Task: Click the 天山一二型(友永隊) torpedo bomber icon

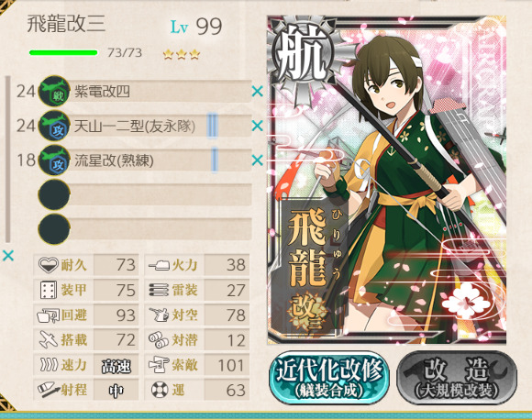Action: coord(54,126)
